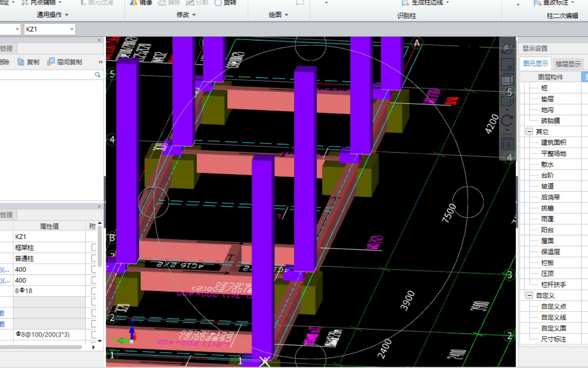This screenshot has width=588, height=368.
Task: Collapse the 其它 tree node
Action: click(529, 131)
